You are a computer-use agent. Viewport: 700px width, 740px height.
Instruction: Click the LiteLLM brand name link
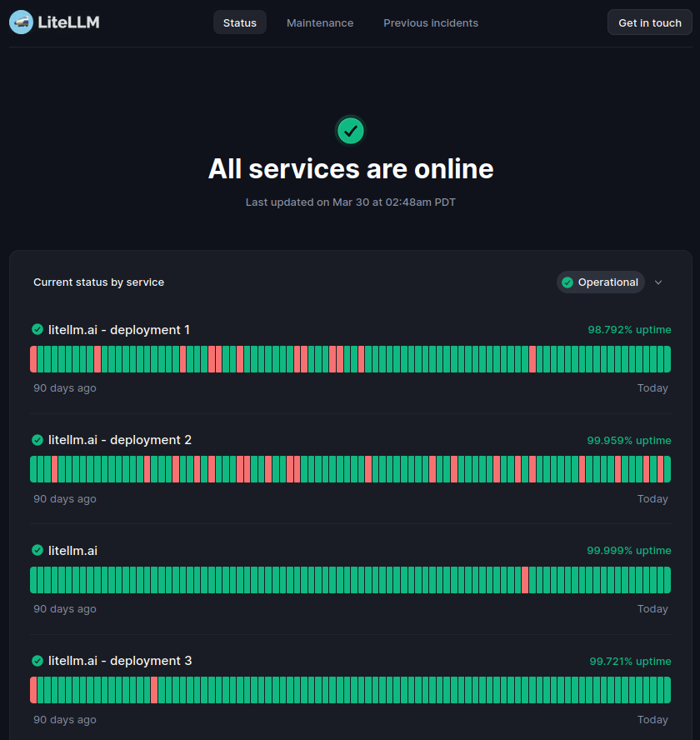click(x=68, y=22)
